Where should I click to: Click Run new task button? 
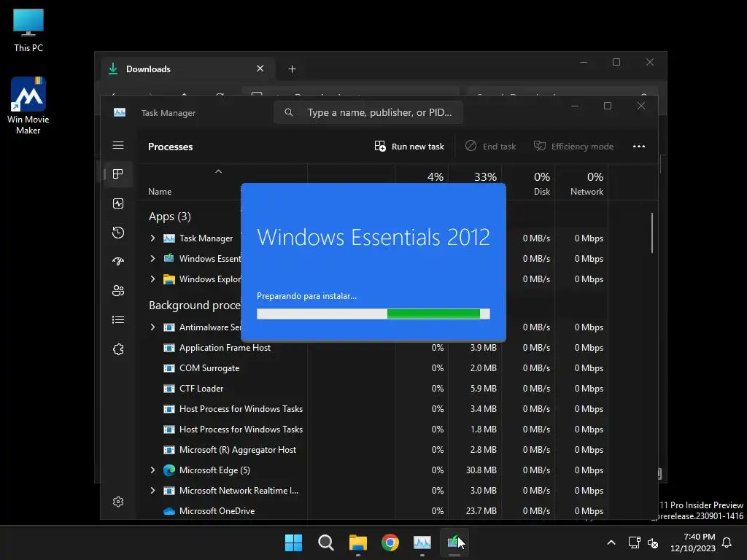(409, 146)
